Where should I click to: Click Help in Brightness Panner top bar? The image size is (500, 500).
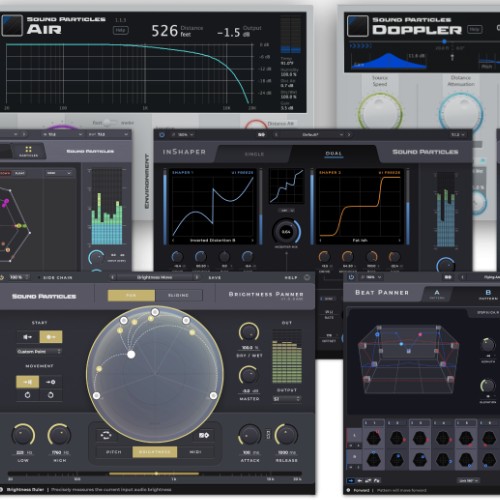coord(291,278)
